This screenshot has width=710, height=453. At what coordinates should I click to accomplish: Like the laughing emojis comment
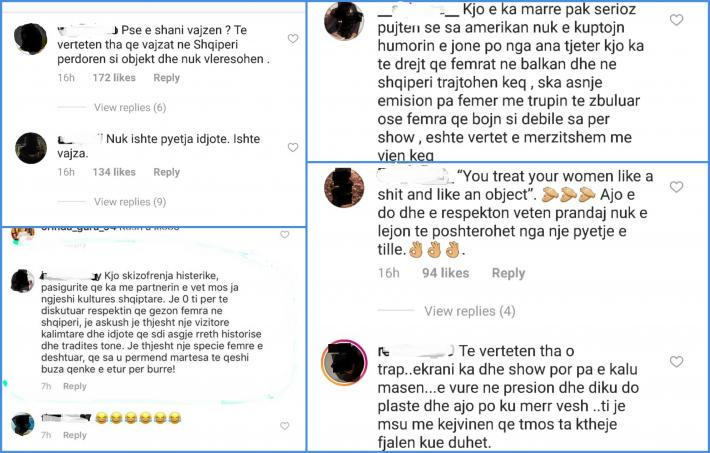[284, 426]
